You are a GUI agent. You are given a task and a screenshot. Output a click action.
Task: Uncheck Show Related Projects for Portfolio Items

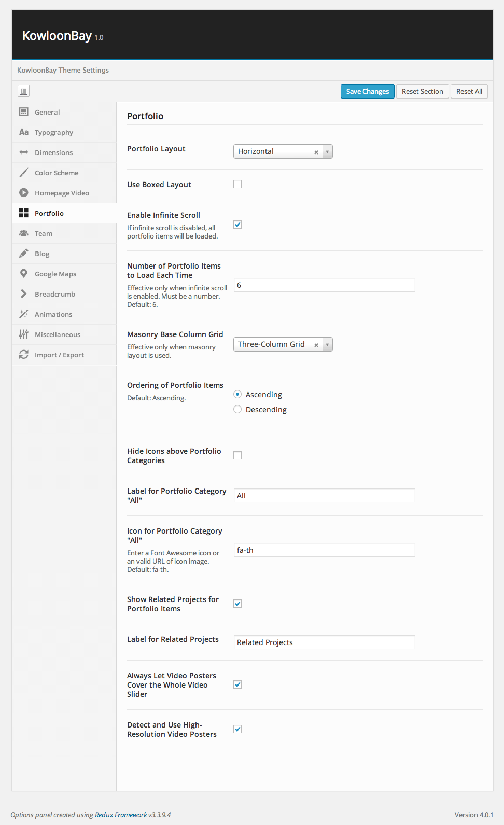click(x=237, y=604)
